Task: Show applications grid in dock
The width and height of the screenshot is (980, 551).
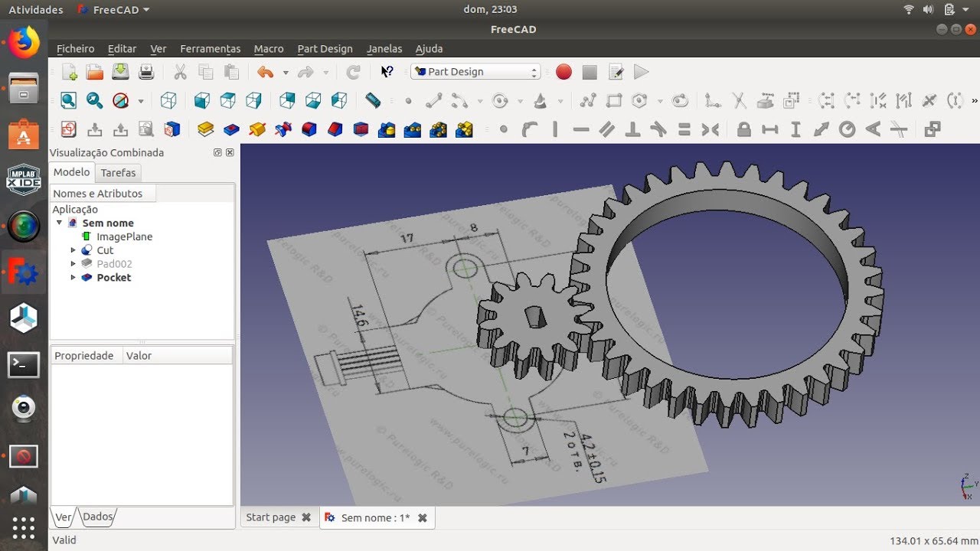Action: [x=24, y=528]
